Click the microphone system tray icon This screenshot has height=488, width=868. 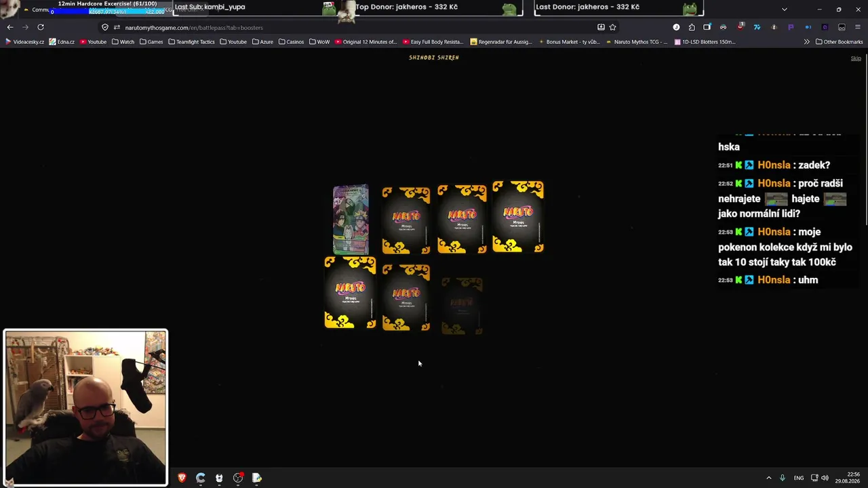click(783, 478)
